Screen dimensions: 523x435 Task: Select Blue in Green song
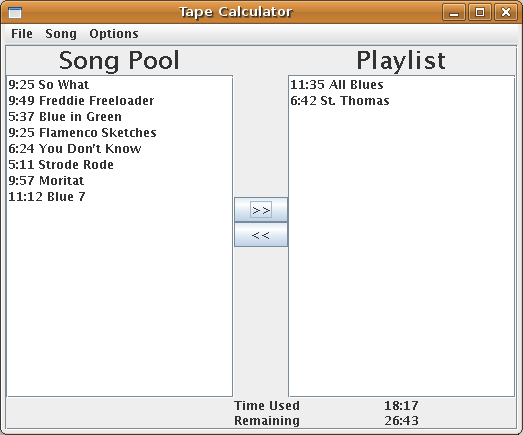click(119, 117)
